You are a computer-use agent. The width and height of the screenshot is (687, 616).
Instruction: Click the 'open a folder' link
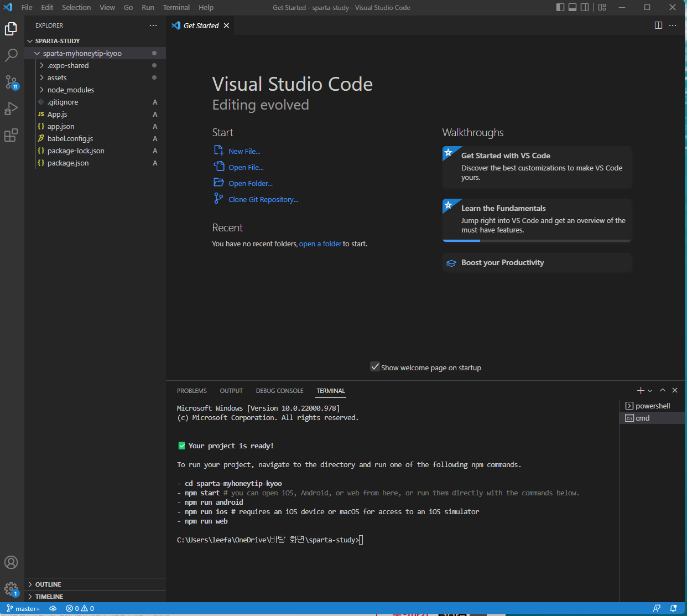coord(320,244)
